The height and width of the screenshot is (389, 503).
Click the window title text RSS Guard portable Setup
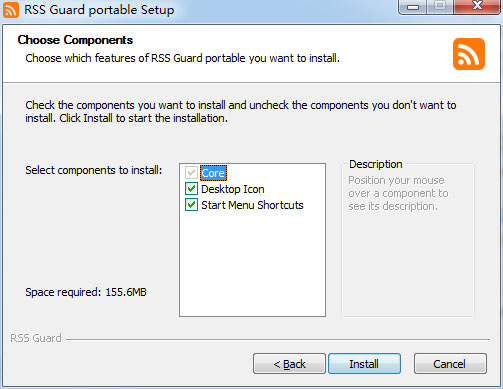point(99,10)
